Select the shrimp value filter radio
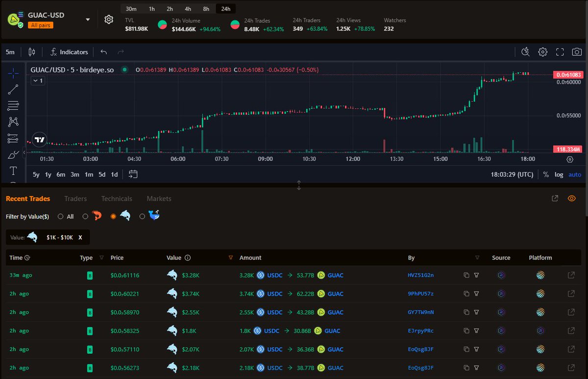 pos(85,216)
